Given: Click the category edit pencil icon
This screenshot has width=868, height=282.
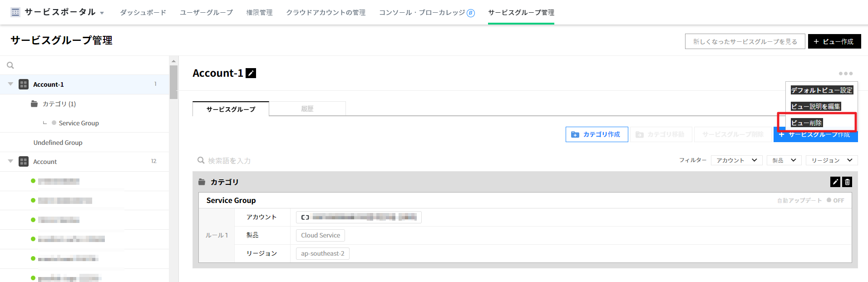Looking at the screenshot, I should point(835,182).
